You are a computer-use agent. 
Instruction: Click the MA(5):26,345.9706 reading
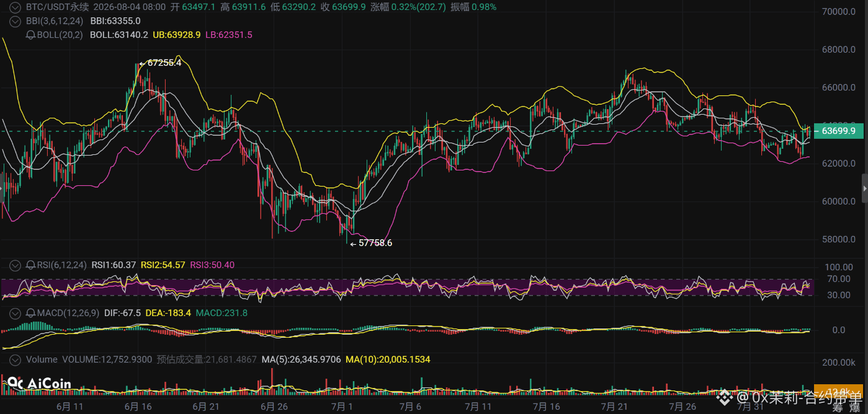tap(301, 359)
